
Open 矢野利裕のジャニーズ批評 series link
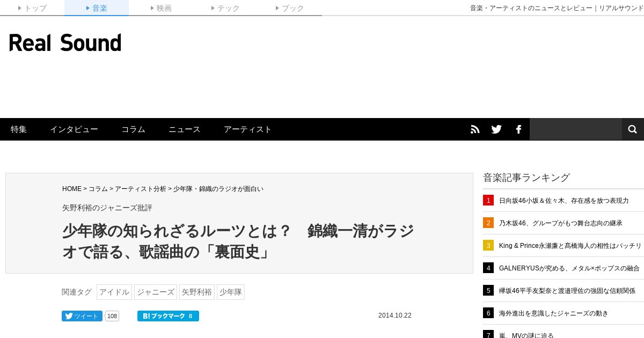point(107,208)
